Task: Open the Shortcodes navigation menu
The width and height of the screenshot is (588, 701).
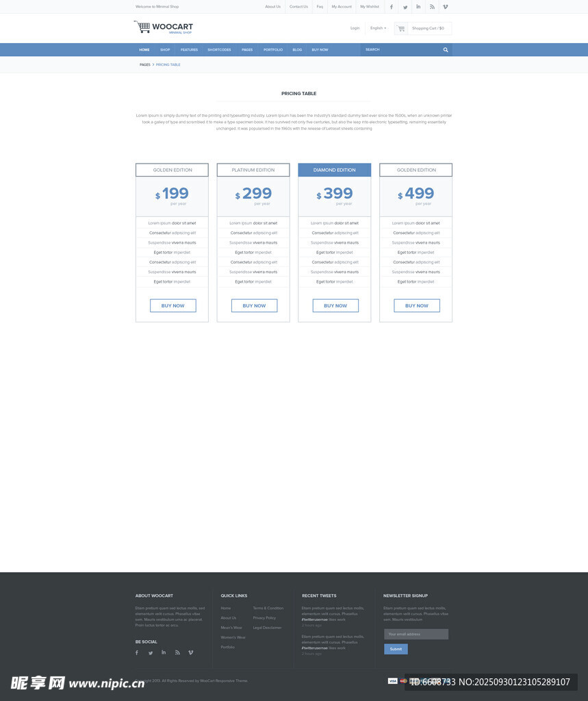Action: pos(219,50)
